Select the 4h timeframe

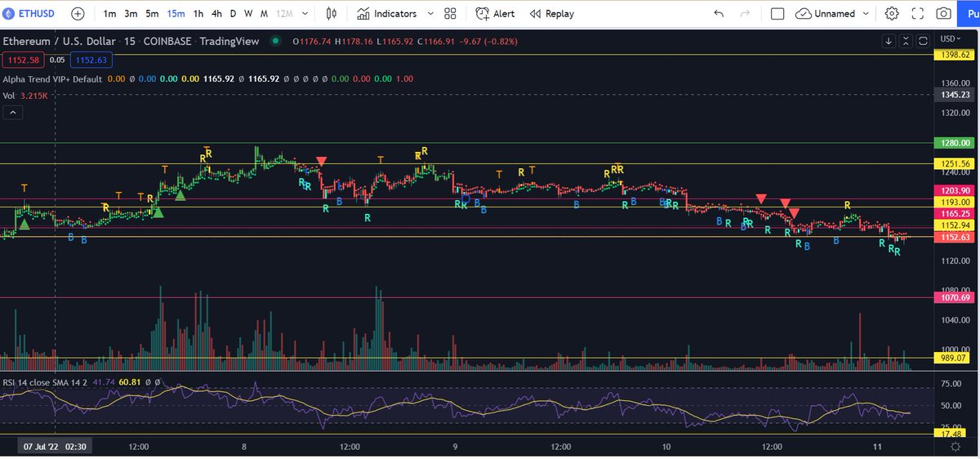[216, 14]
